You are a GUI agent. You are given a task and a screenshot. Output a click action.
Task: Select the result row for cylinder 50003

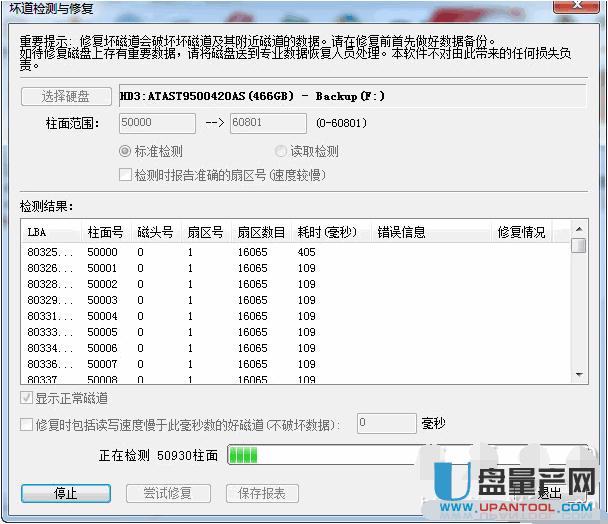200,300
